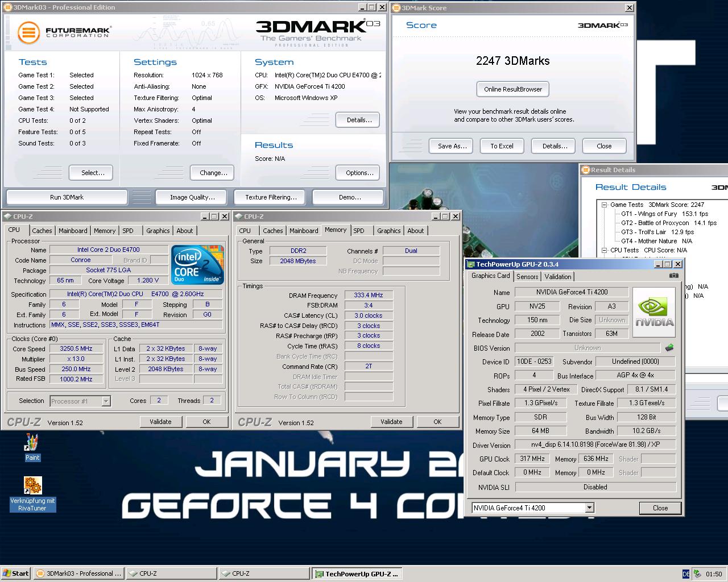Click the taskbar clock showing 01:50

point(714,574)
